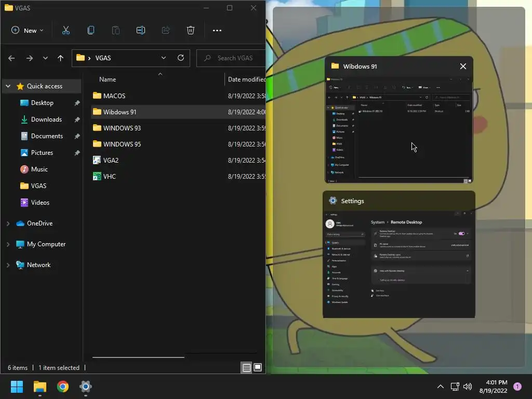Open Settings from the taskbar
532x399 pixels.
[x=86, y=387]
